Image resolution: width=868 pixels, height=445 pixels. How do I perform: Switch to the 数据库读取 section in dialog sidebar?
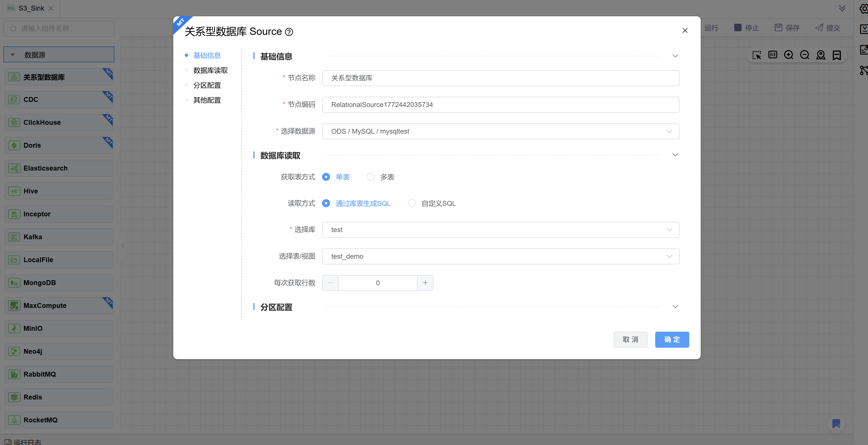click(x=210, y=70)
